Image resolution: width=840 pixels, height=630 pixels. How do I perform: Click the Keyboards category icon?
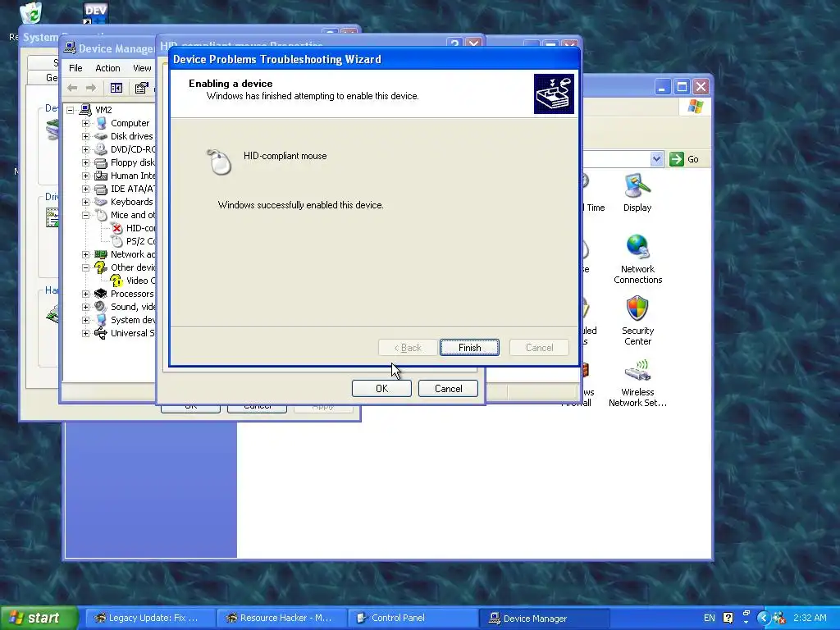tap(101, 202)
